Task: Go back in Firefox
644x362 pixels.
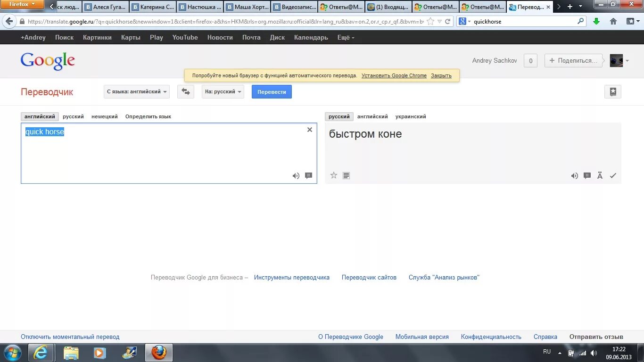Action: pos(9,21)
